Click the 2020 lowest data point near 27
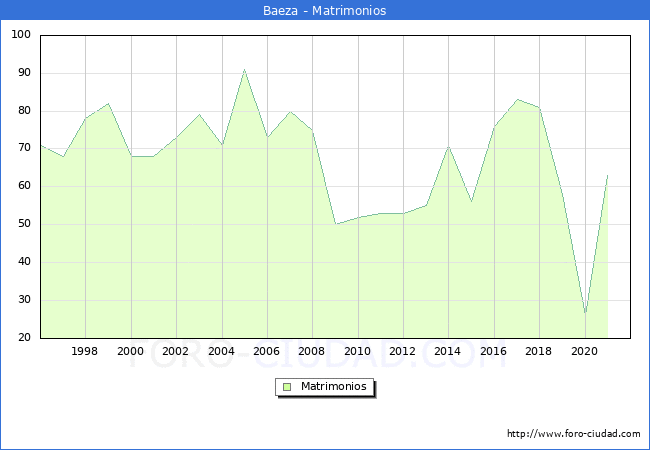 coord(585,312)
